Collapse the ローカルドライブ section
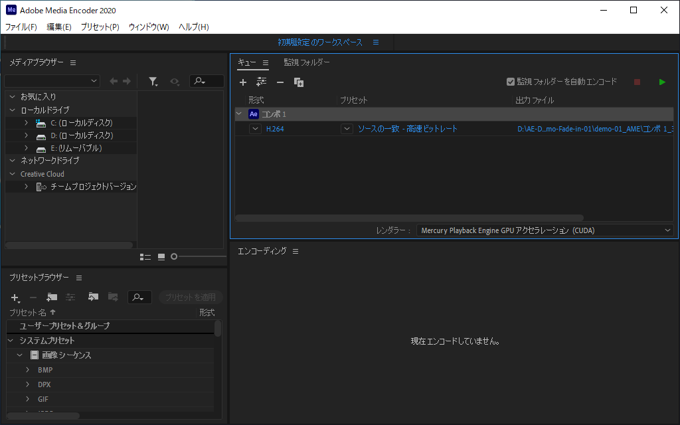This screenshot has height=425, width=680. pos(12,110)
